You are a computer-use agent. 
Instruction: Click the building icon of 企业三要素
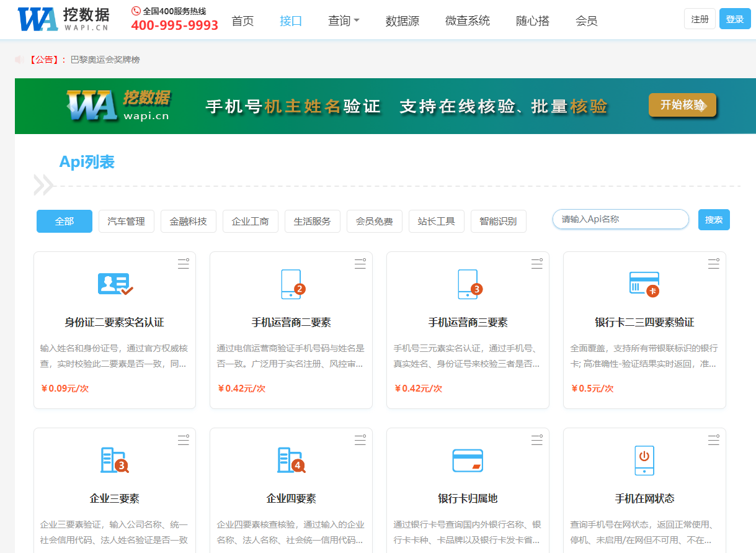(x=115, y=460)
